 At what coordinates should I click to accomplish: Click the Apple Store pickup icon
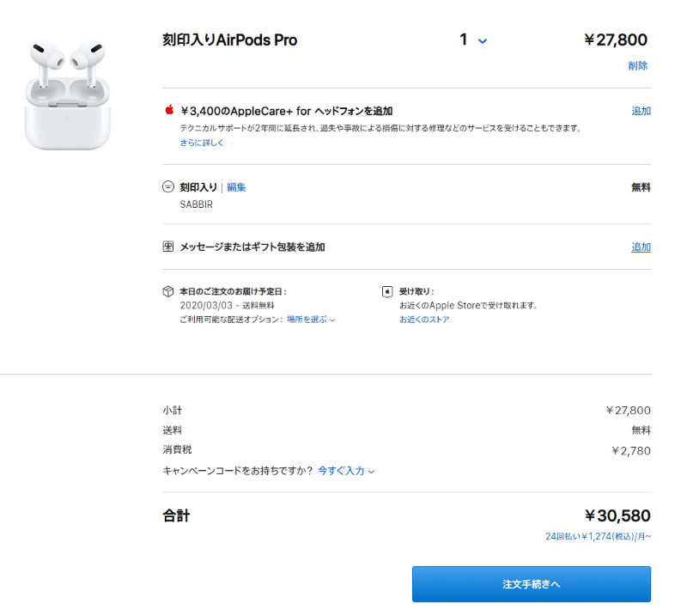pyautogui.click(x=387, y=291)
